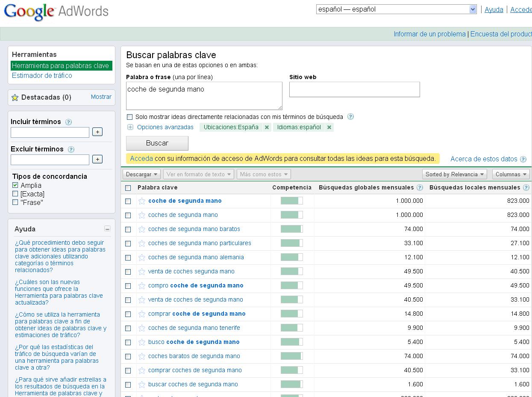Enable the "Frase" match type
Image resolution: width=532 pixels, height=397 pixels.
coord(15,202)
